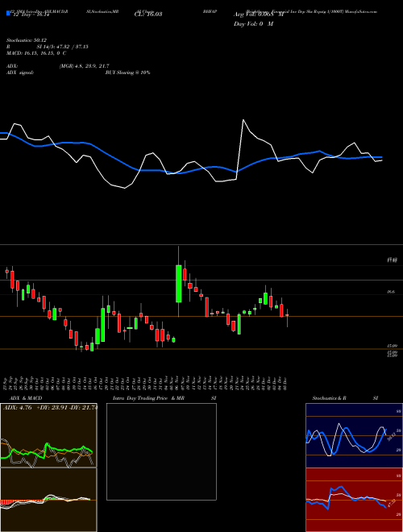Click the 16.6 price axis label
403x532 pixels.
click(391, 292)
